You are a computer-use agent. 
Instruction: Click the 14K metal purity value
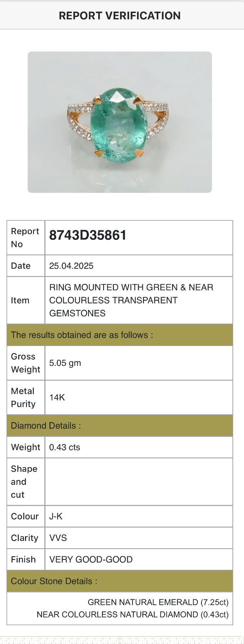[57, 398]
